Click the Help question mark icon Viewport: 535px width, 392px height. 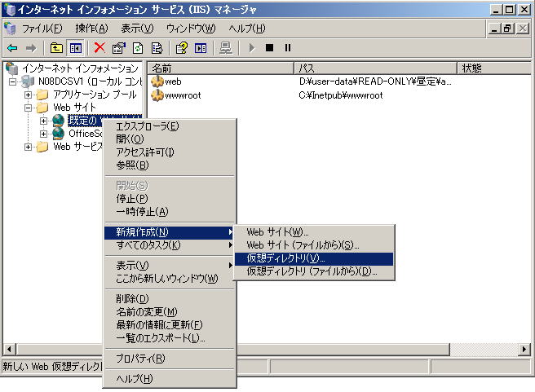pos(181,48)
